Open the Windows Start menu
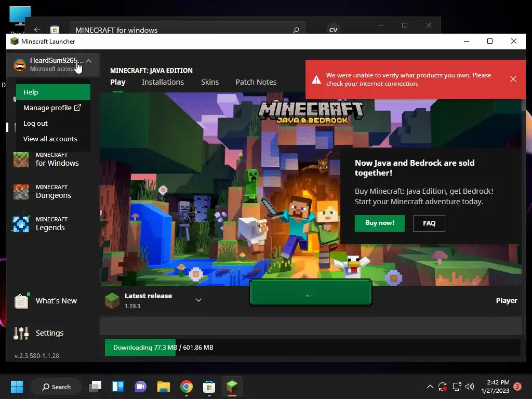 (17, 387)
